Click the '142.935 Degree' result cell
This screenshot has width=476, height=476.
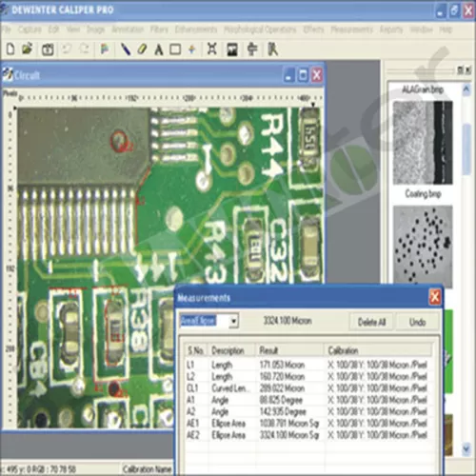[283, 411]
